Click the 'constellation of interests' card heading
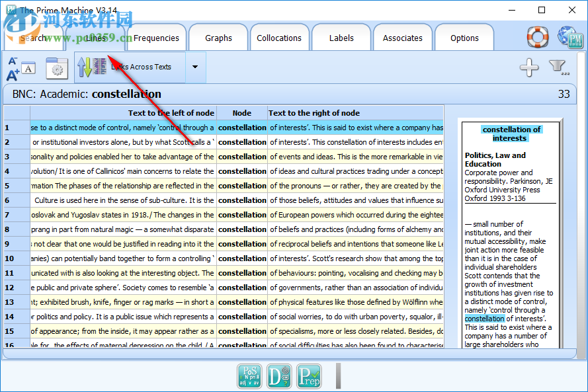588x392 pixels. (x=511, y=134)
